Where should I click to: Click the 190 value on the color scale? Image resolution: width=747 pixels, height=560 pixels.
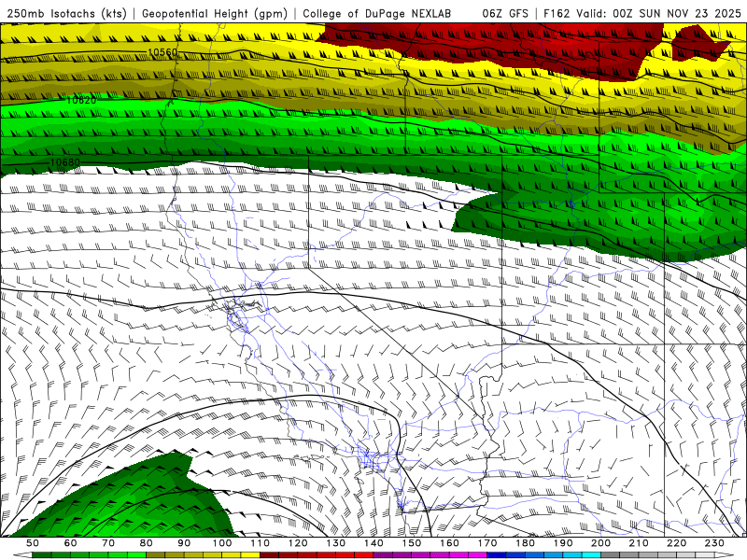pos(563,543)
